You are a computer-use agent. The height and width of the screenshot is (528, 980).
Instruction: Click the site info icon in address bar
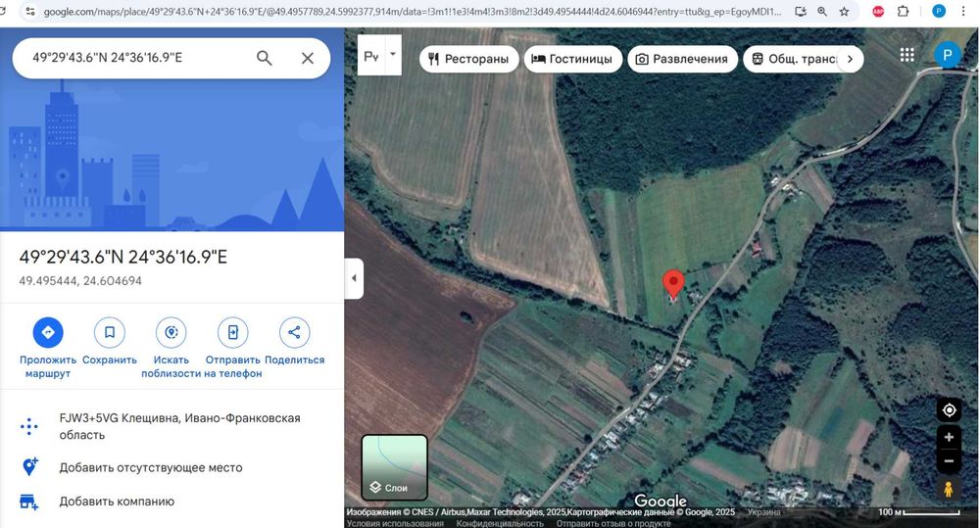pos(30,12)
